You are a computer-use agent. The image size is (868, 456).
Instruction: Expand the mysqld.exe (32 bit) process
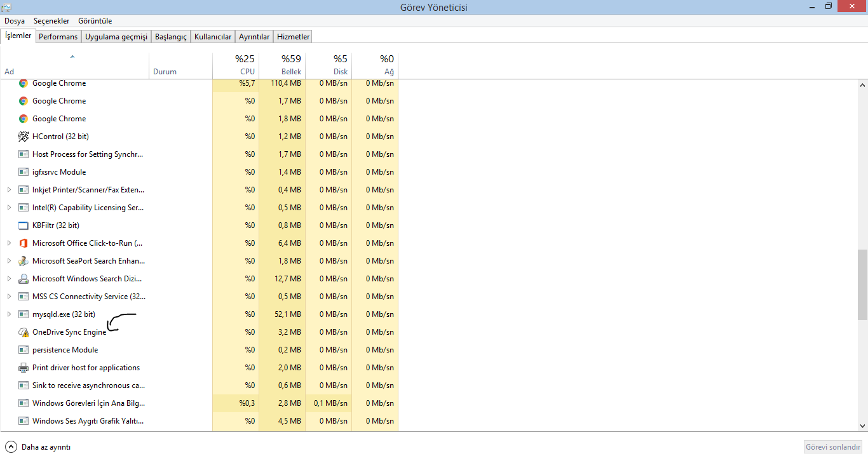[9, 314]
